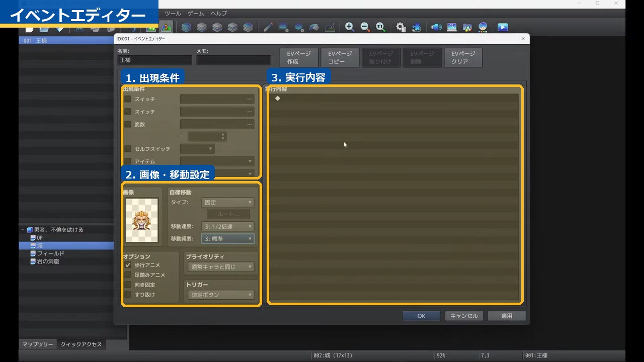Zoom out of the map

coord(365,27)
